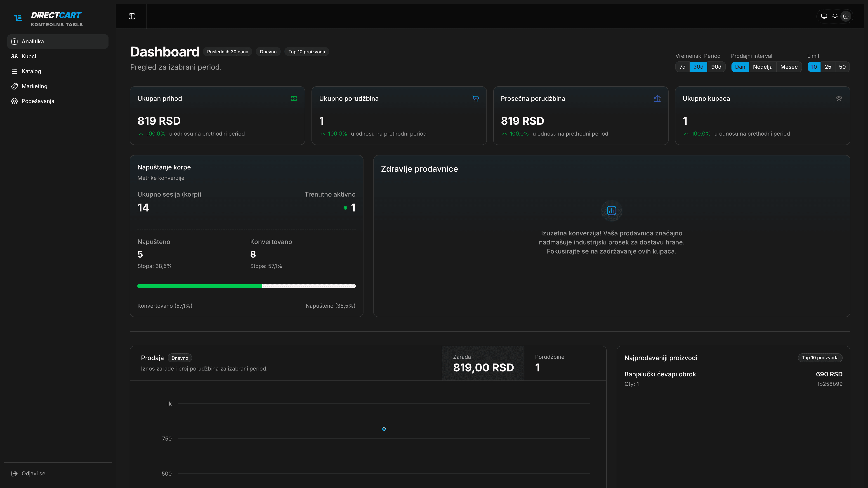The height and width of the screenshot is (488, 868).
Task: Click the chart icon in Zdravlje prodavnice
Action: (x=611, y=211)
